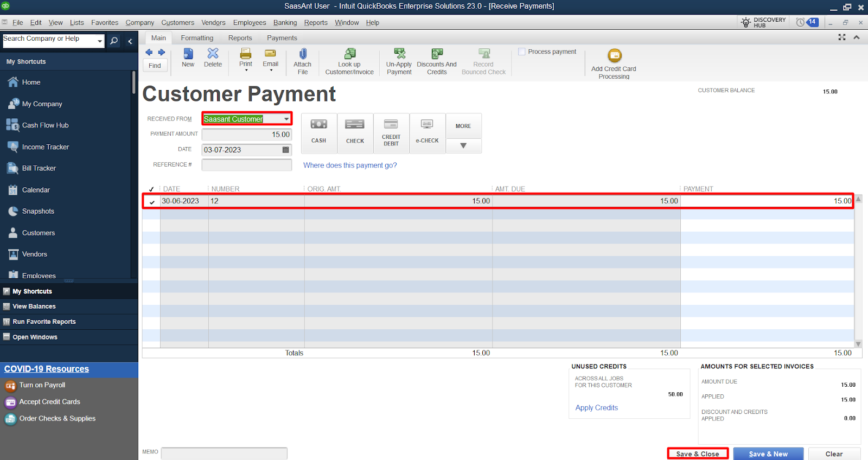Open the Customers menu
The image size is (868, 460).
177,23
